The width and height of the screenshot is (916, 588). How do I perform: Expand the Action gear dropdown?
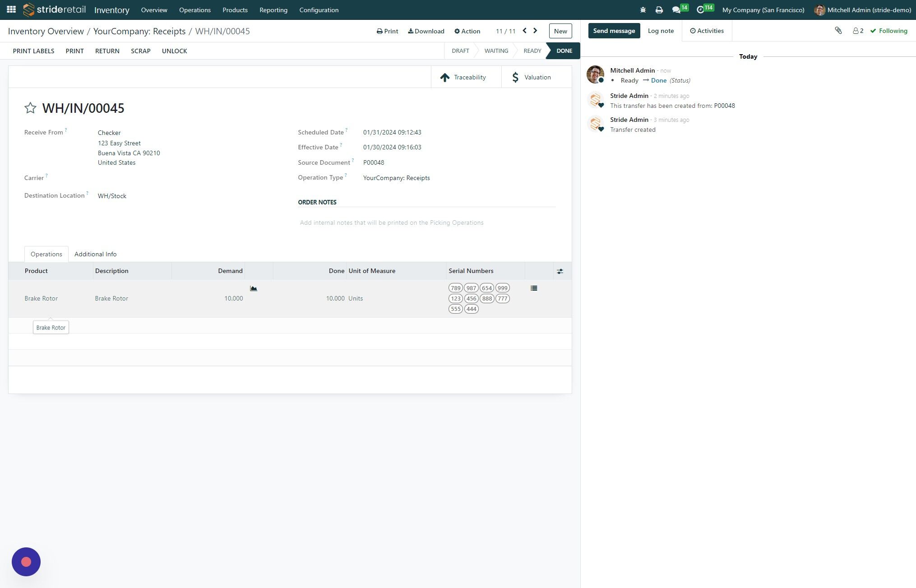coord(467,31)
